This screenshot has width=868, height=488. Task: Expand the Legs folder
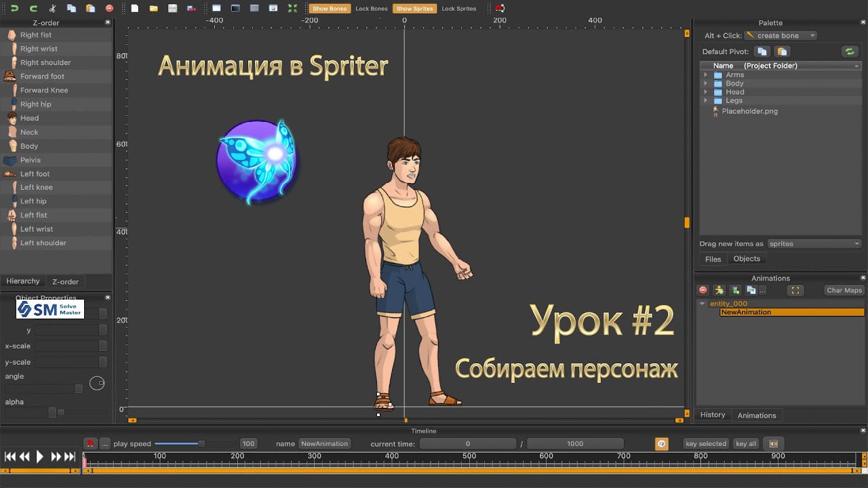[x=705, y=100]
